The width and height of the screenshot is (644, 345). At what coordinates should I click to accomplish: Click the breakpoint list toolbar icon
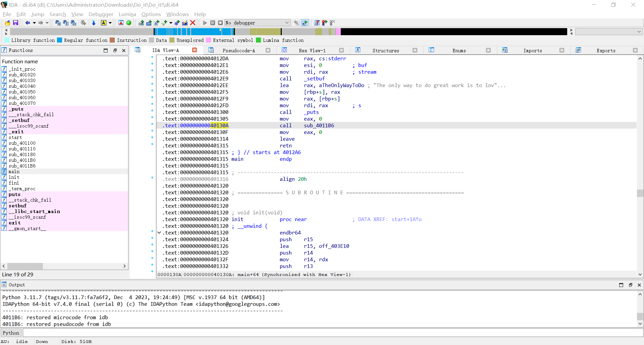pos(317,23)
